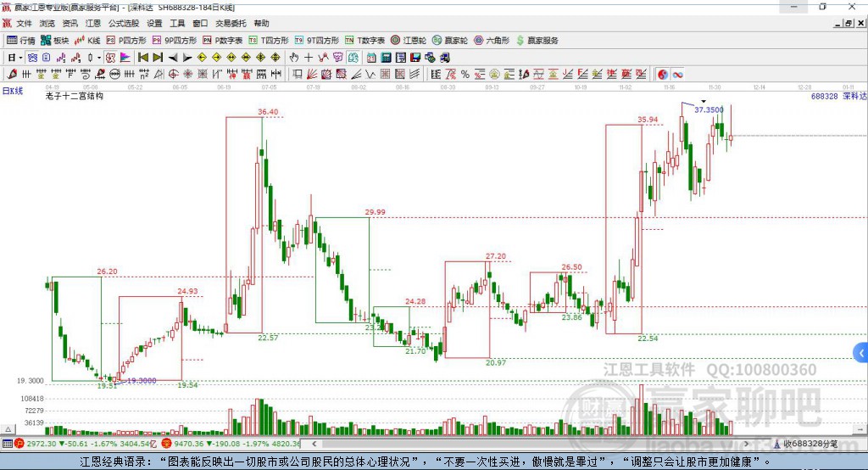The width and height of the screenshot is (868, 470).
Task: Jump to first bar with the skip-start arrow
Action: tap(142, 58)
